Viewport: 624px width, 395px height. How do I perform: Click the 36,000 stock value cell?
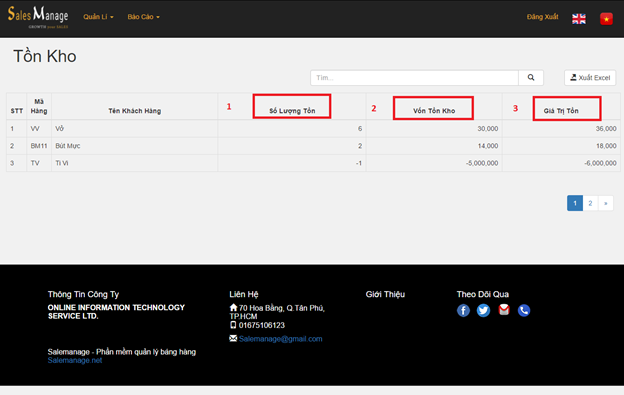[x=606, y=128]
